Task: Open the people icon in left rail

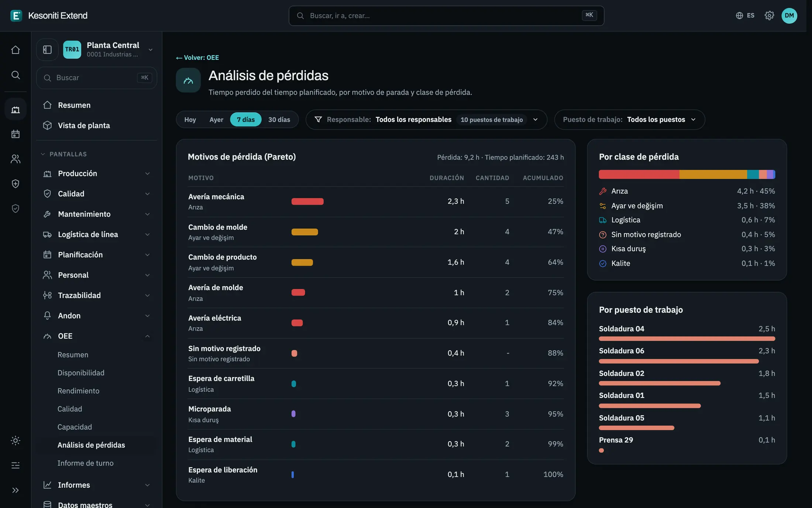Action: [15, 159]
